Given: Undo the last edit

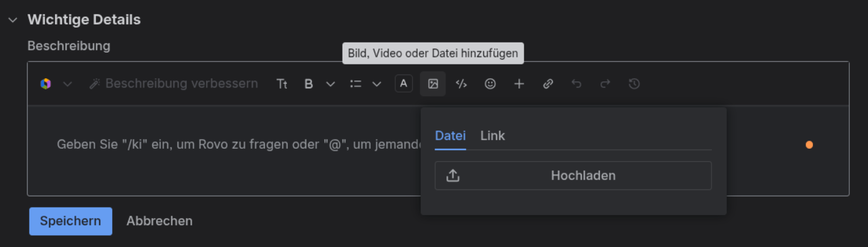Looking at the screenshot, I should pyautogui.click(x=577, y=84).
